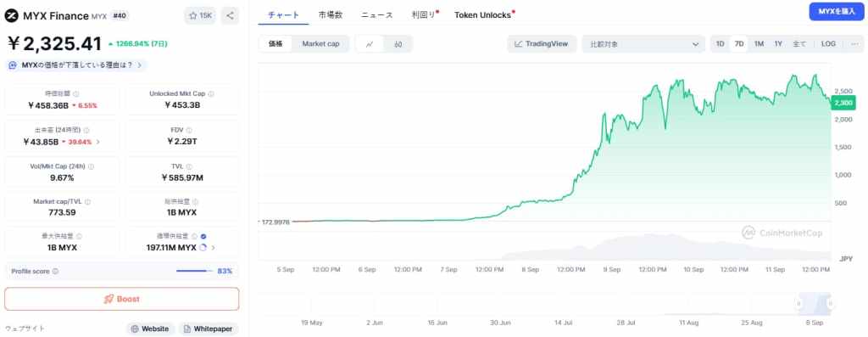Click the rocket icon on the Boost button

click(109, 299)
